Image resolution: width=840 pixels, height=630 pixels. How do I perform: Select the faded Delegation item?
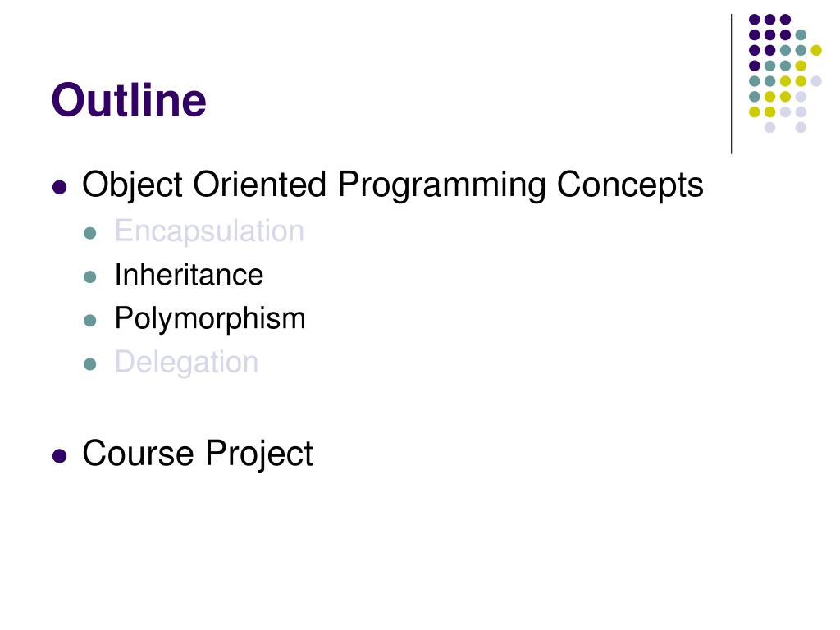pos(186,362)
